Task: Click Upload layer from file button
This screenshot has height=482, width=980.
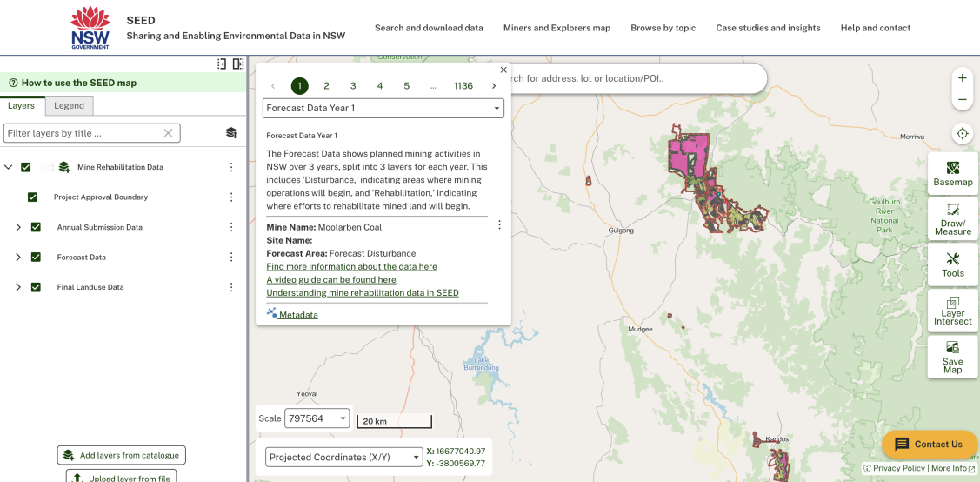Action: (122, 478)
